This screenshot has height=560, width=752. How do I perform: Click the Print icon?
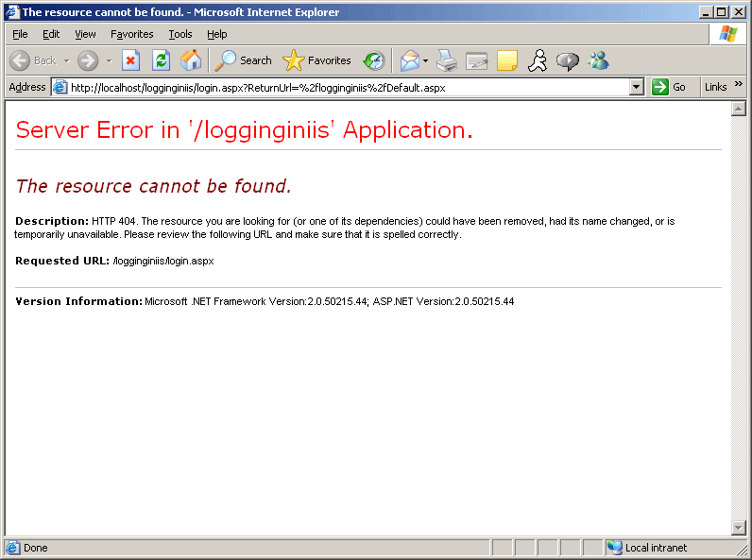(447, 60)
